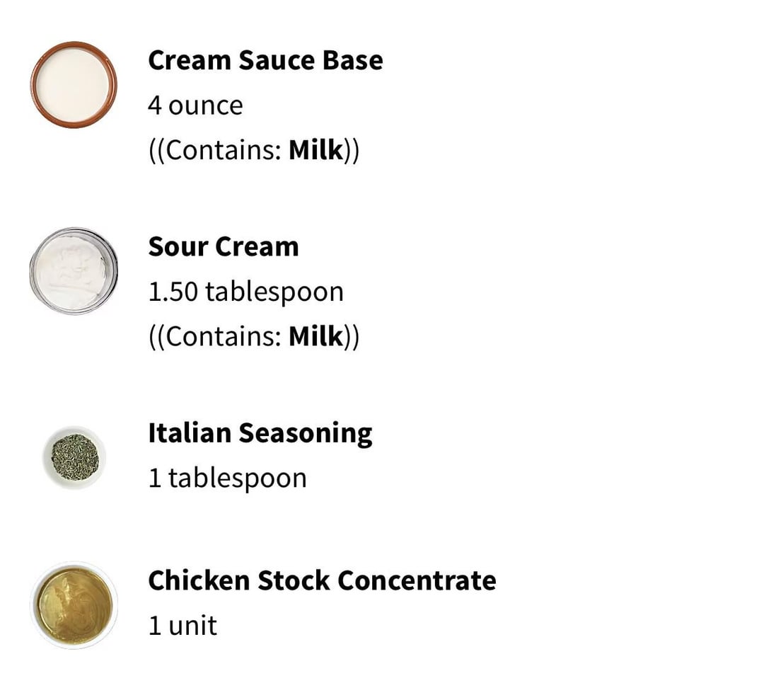The image size is (764, 700).
Task: Click bold "Milk" allergen under Cream Sauce Base
Action: coord(316,151)
